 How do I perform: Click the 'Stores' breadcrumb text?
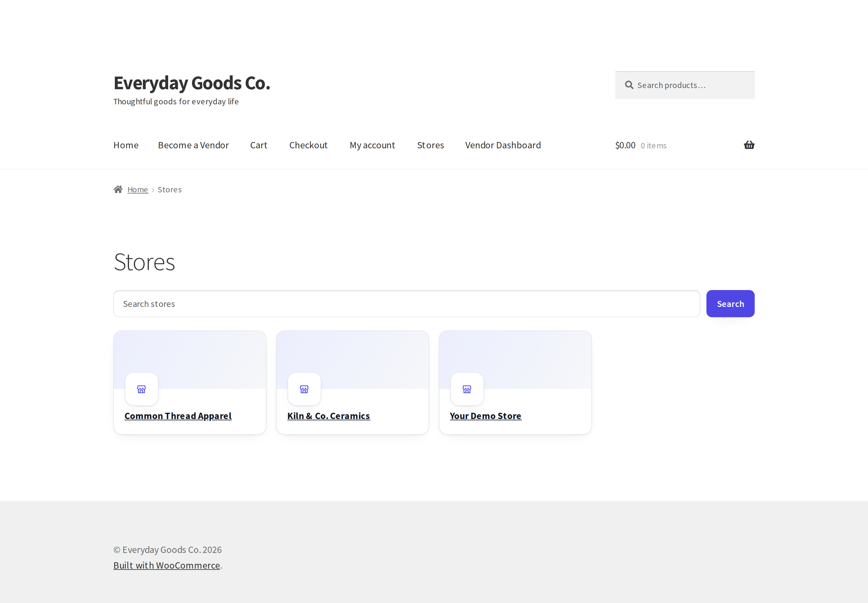click(x=170, y=190)
